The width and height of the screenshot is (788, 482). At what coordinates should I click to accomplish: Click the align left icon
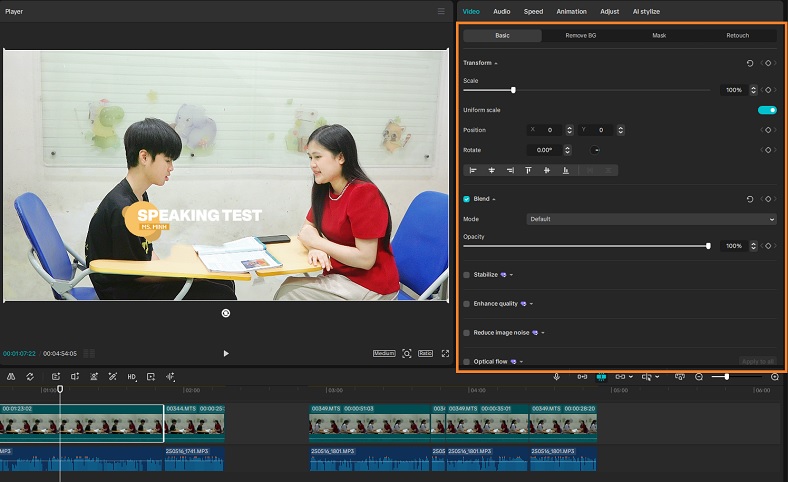473,170
